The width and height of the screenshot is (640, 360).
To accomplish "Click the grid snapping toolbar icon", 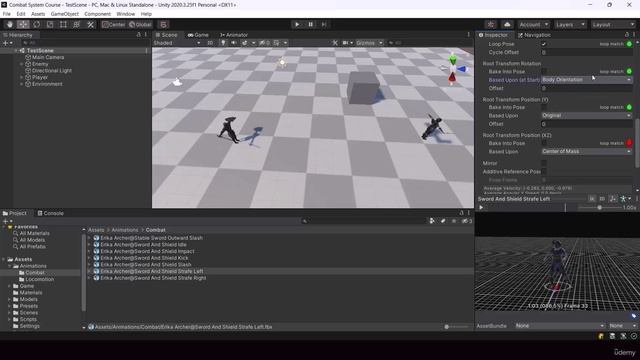I will coord(163,24).
